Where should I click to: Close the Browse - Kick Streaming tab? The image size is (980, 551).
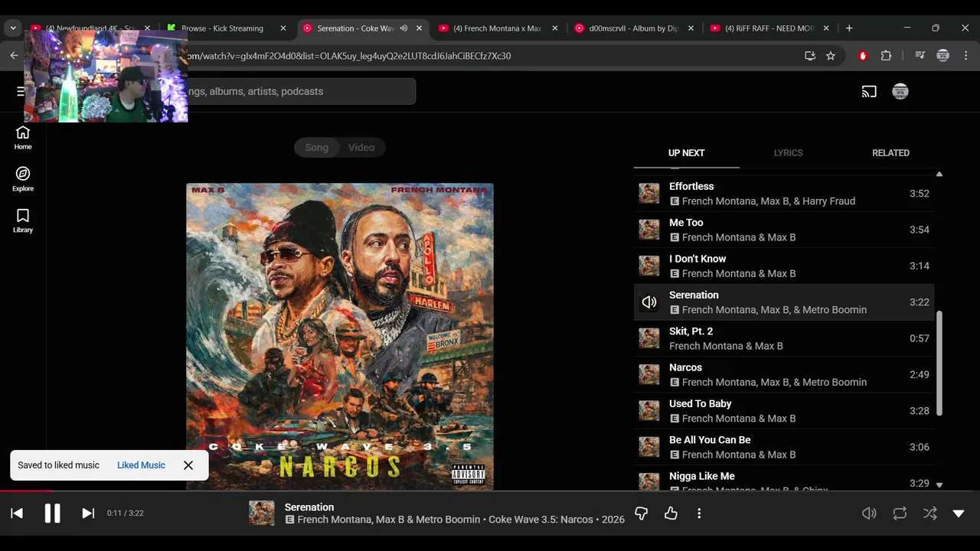pos(283,28)
